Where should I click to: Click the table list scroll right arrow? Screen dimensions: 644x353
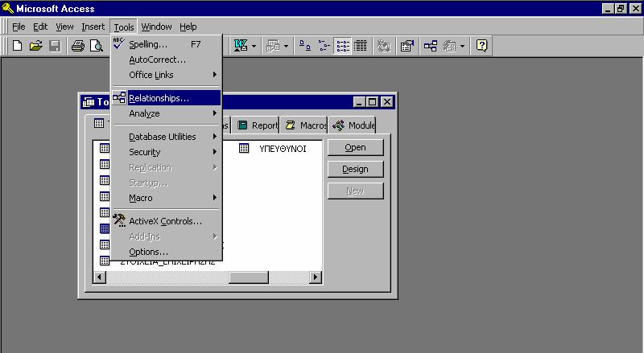point(315,277)
